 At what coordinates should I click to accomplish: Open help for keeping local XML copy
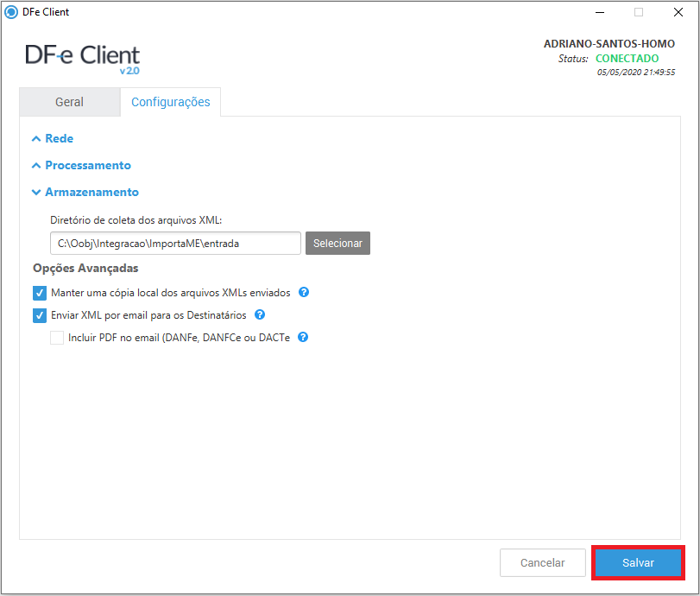tap(304, 293)
